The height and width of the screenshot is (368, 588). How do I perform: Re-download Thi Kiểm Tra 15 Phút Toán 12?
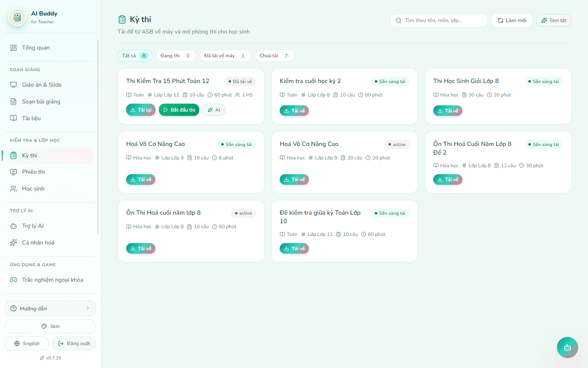click(x=141, y=110)
